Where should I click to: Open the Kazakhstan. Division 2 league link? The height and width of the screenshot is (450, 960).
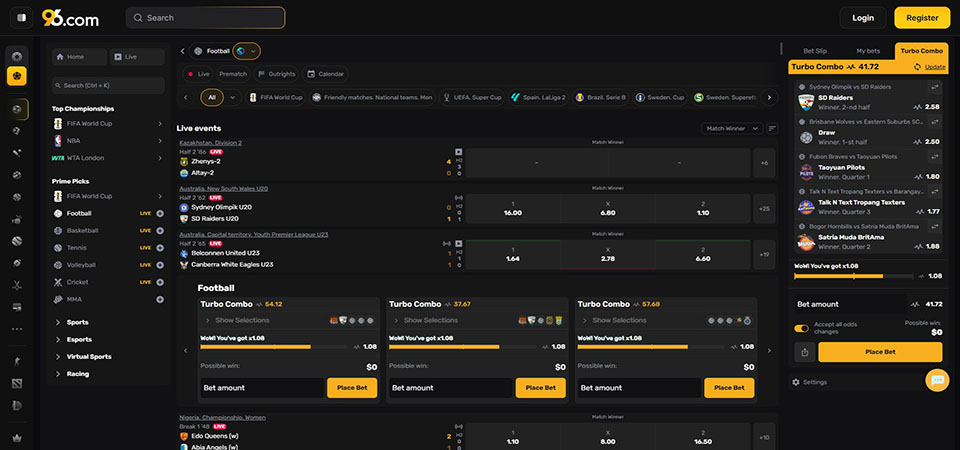click(211, 143)
